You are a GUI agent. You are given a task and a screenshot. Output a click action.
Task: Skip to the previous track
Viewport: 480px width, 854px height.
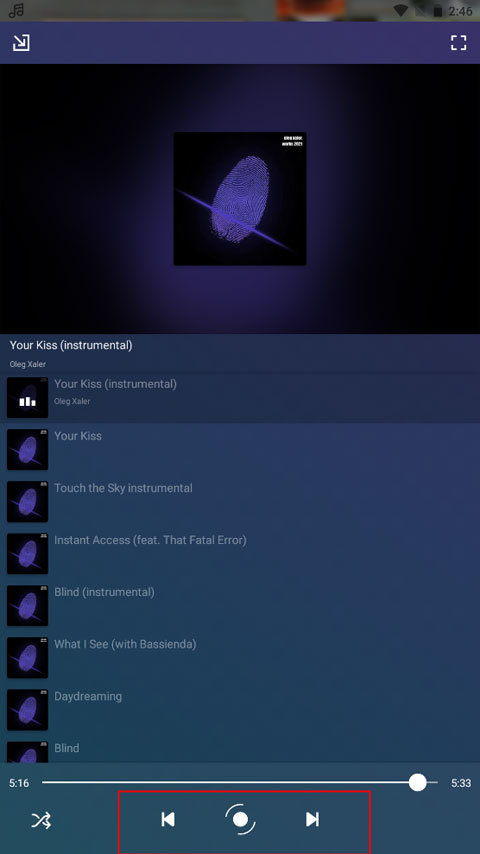[168, 819]
